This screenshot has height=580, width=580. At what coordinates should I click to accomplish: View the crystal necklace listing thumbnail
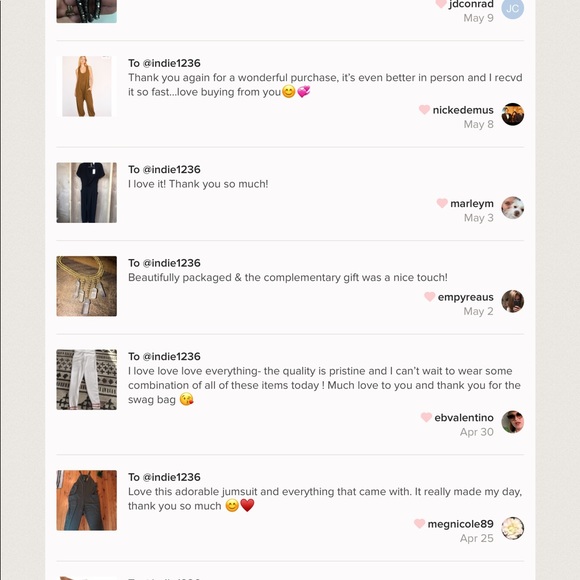[87, 286]
